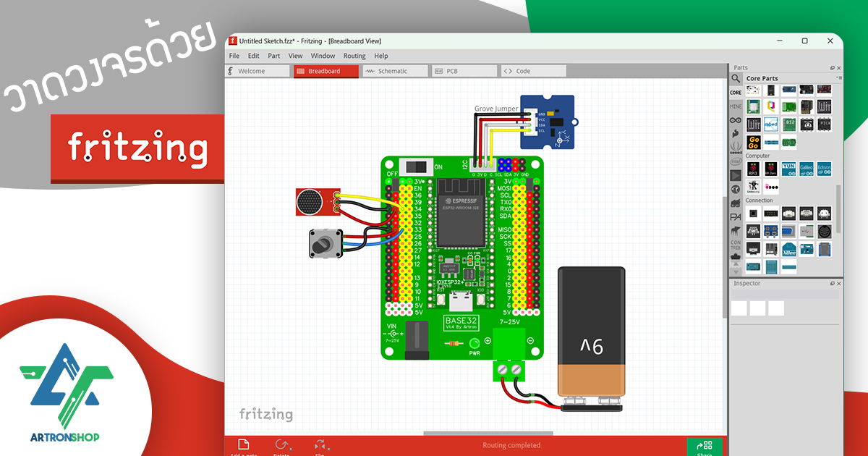This screenshot has height=456, width=868.
Task: Pick the GoGo board part
Action: [753, 142]
